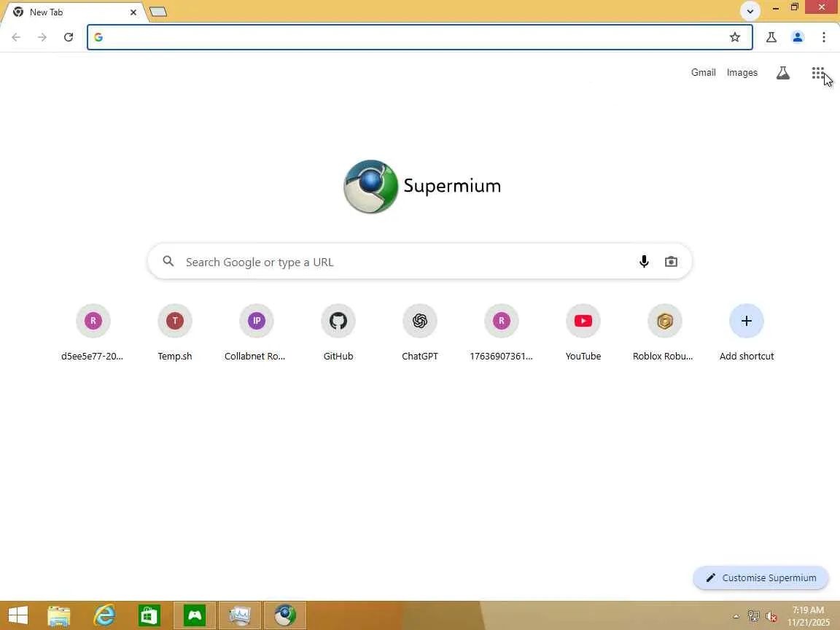The height and width of the screenshot is (630, 840).
Task: Reload the page with the refresh icon
Action: [x=68, y=37]
